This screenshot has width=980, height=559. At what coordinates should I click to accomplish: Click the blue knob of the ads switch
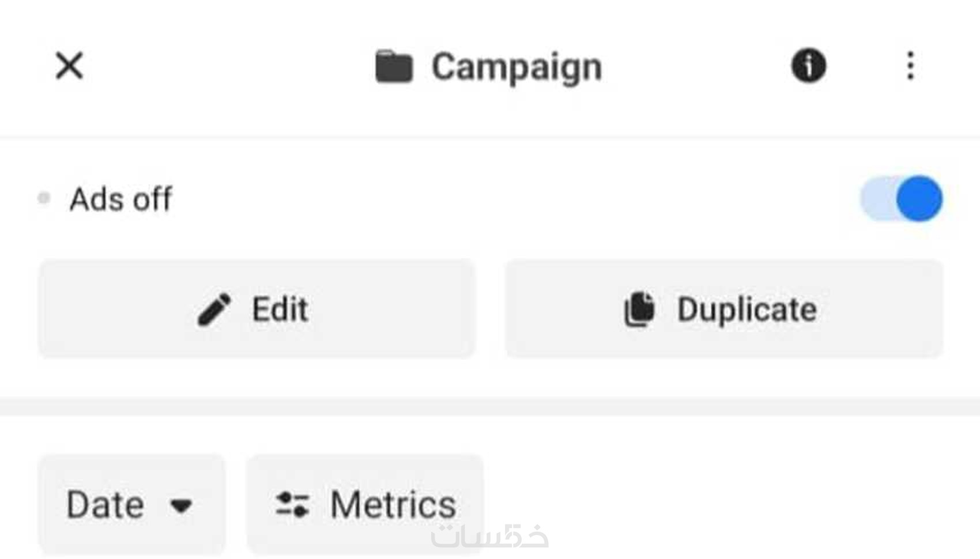pos(919,198)
